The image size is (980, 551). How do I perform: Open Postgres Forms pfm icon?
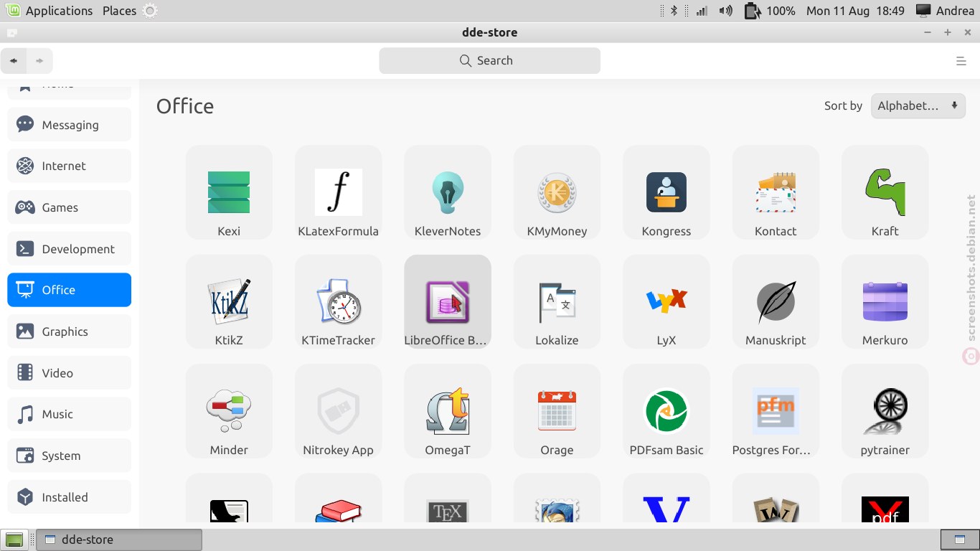click(x=776, y=410)
